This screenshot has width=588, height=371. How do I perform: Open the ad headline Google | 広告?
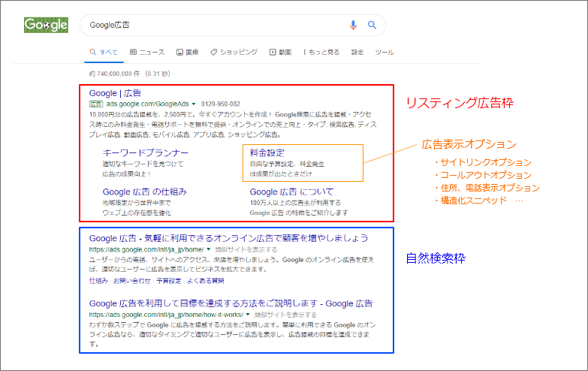pyautogui.click(x=115, y=93)
